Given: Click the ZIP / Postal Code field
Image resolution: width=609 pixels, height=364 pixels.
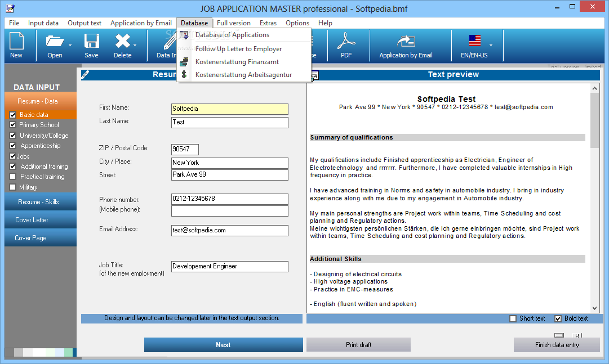Looking at the screenshot, I should (185, 149).
